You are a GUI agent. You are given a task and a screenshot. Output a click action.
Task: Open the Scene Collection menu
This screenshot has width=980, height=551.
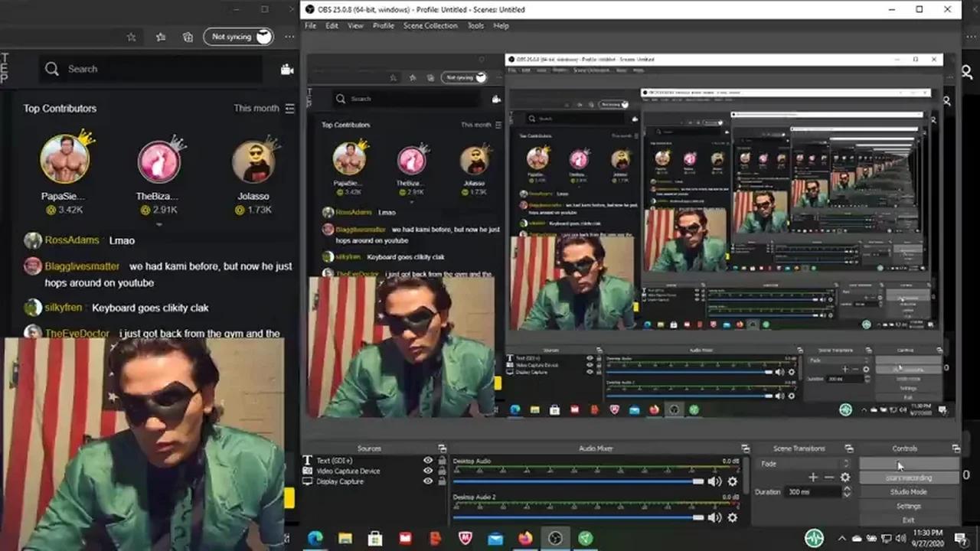430,25
